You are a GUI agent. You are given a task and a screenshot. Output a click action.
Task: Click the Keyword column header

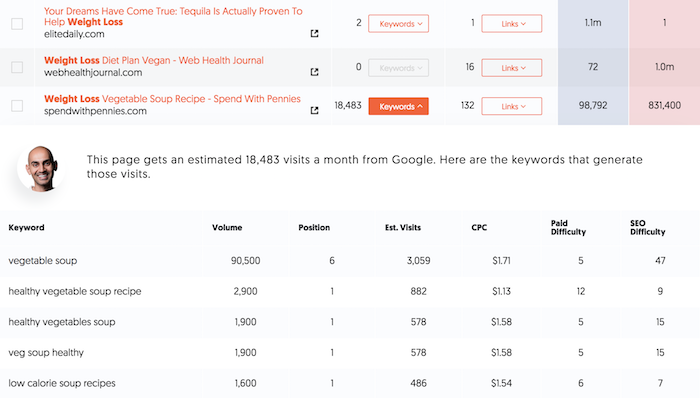[x=26, y=228]
